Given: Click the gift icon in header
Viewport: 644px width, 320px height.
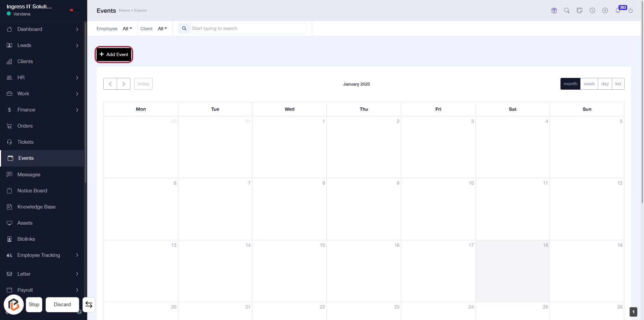Looking at the screenshot, I should (x=554, y=10).
